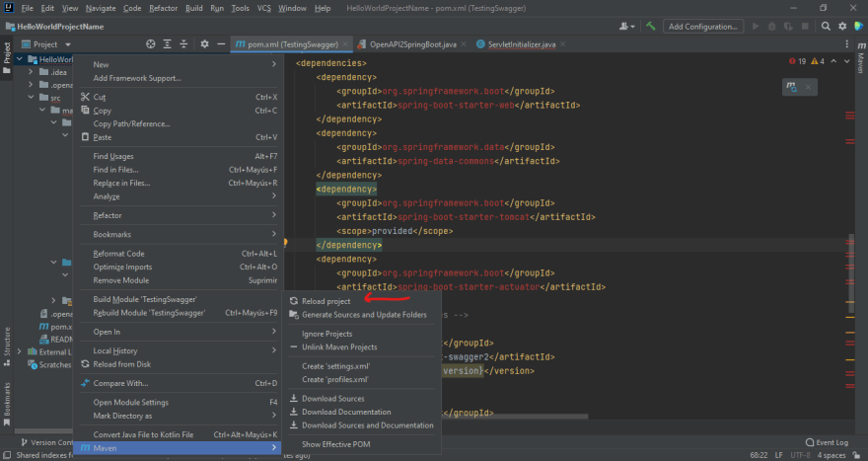Image resolution: width=868 pixels, height=461 pixels.
Task: Open editor tabs more options icon
Action: coord(847,44)
